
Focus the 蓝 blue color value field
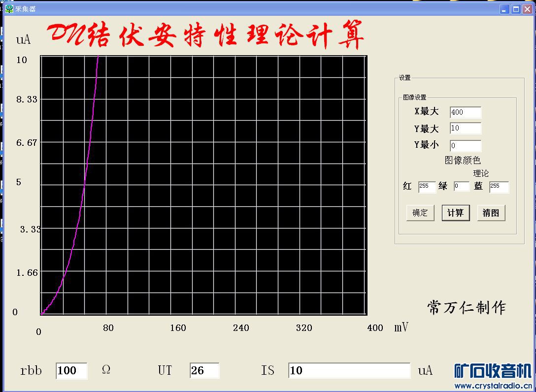[x=499, y=187]
